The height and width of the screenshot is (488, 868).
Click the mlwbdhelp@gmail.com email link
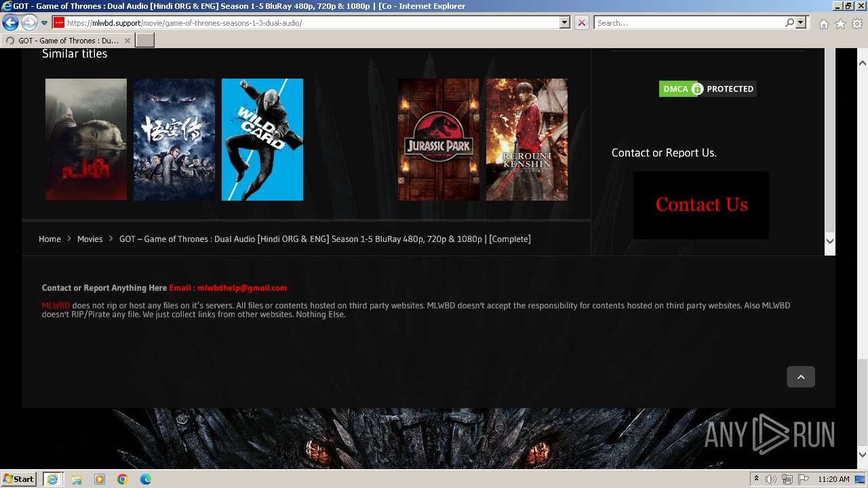pos(242,288)
